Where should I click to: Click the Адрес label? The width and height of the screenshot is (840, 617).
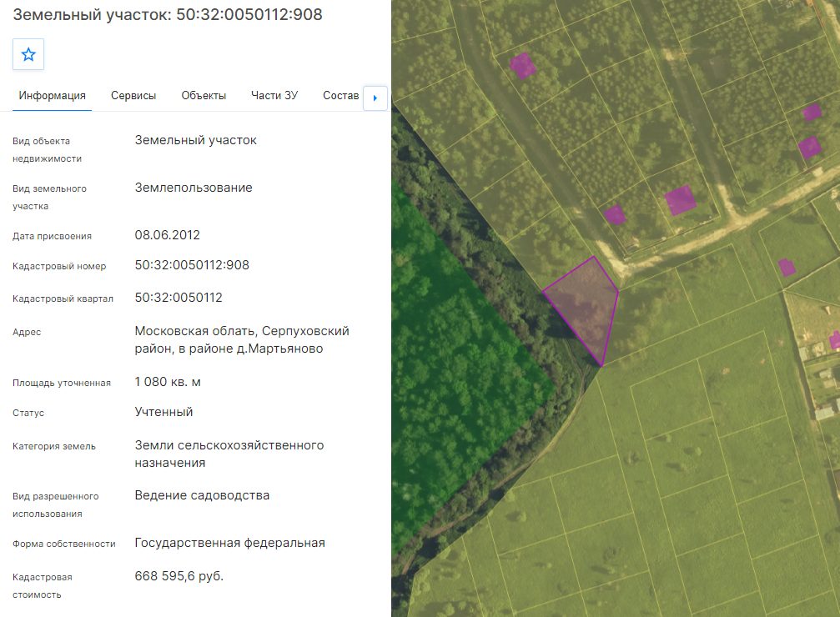coord(27,332)
